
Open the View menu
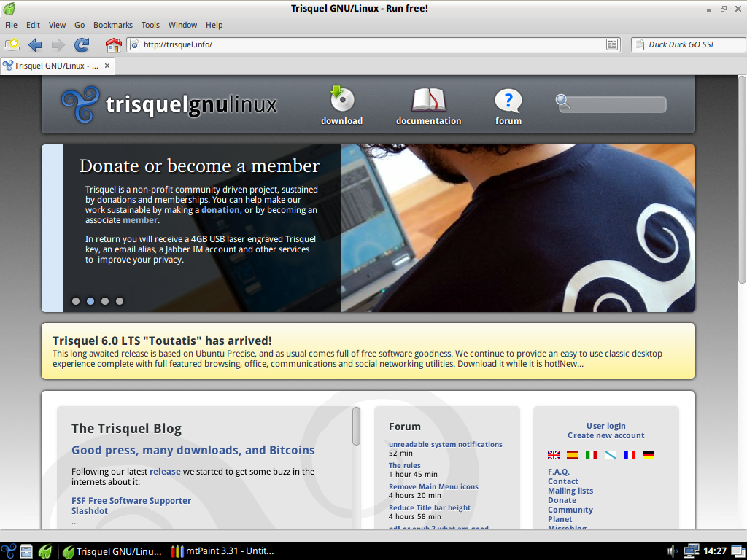(x=57, y=25)
